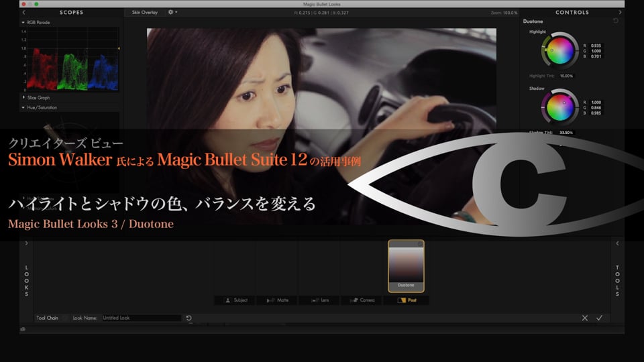Click the vertical TOOLS label

pyautogui.click(x=617, y=281)
